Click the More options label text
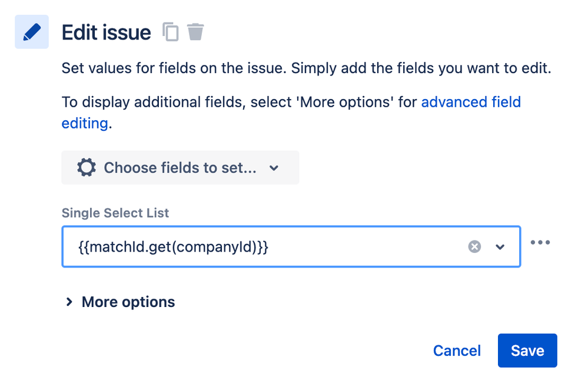The image size is (588, 386). (x=128, y=302)
